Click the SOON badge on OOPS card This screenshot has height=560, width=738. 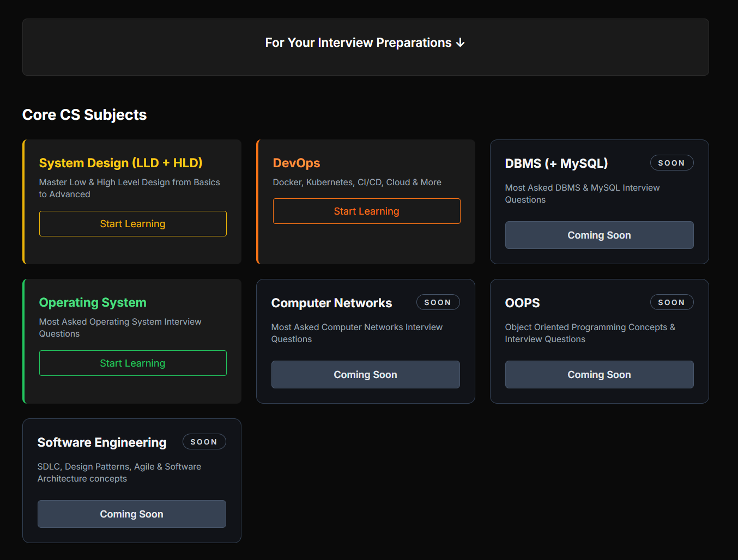tap(672, 302)
